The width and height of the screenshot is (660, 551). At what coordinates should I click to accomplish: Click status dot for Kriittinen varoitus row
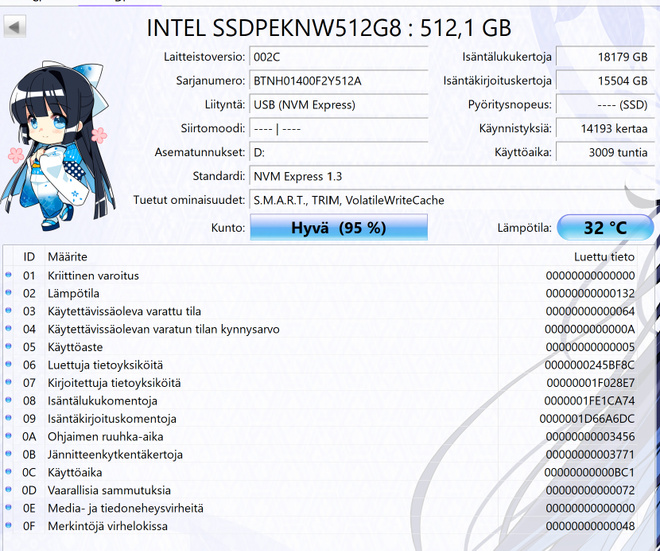[8, 275]
